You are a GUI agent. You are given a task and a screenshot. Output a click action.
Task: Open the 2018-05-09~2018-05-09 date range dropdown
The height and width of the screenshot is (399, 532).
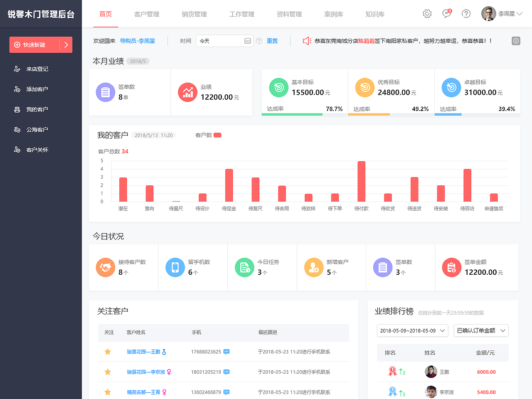point(412,330)
